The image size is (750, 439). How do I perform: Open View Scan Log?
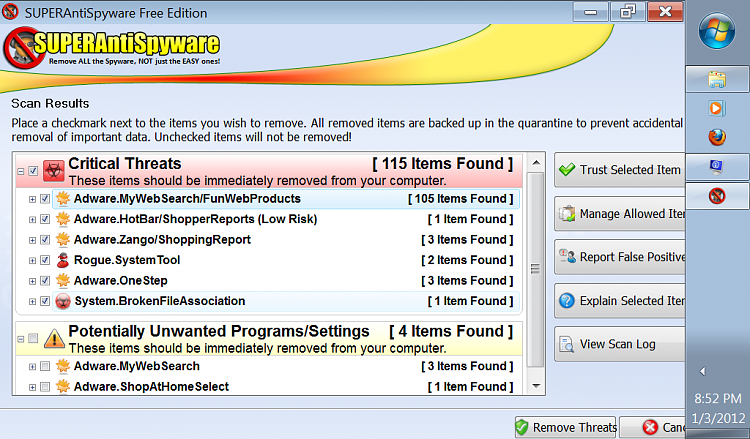point(619,344)
